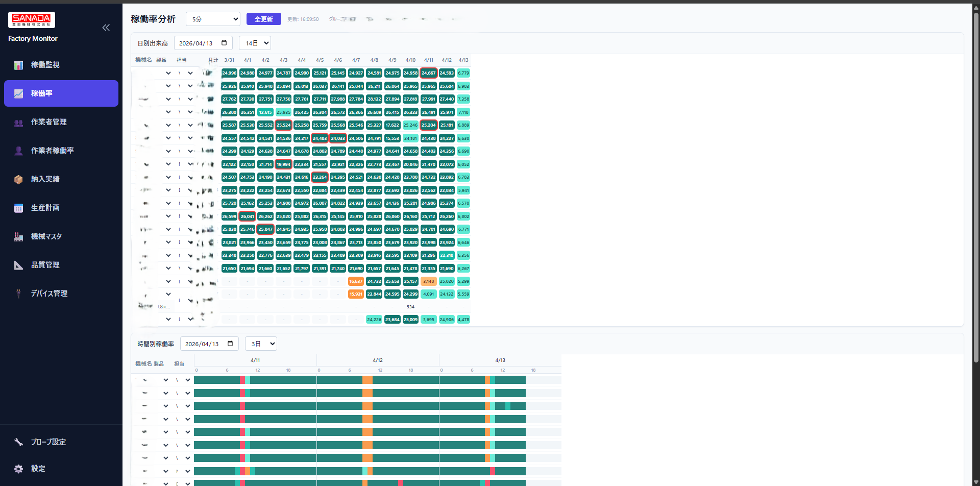This screenshot has height=486, width=980.
Task: Open 稼働監視 via its bar chart icon
Action: point(18,65)
